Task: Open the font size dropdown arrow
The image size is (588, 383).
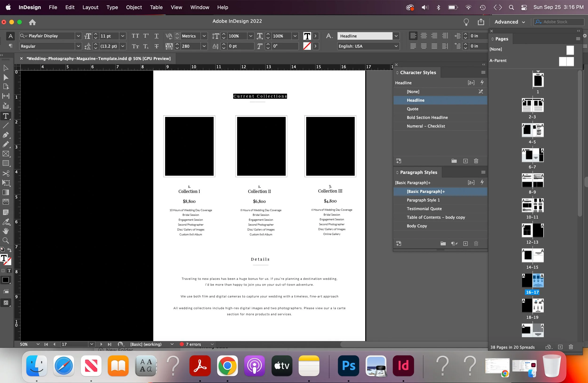Action: tap(123, 36)
